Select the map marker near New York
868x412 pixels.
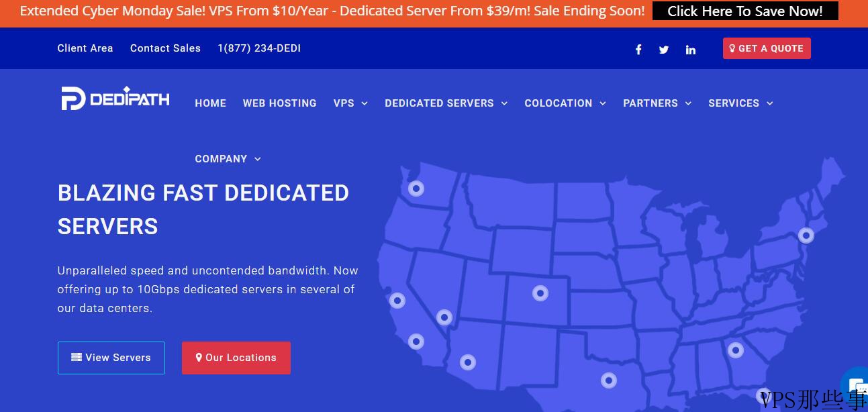click(x=806, y=236)
